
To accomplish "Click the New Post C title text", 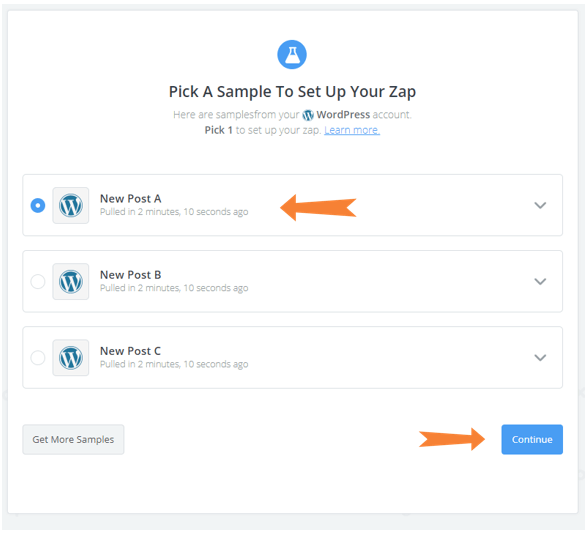I will (130, 351).
